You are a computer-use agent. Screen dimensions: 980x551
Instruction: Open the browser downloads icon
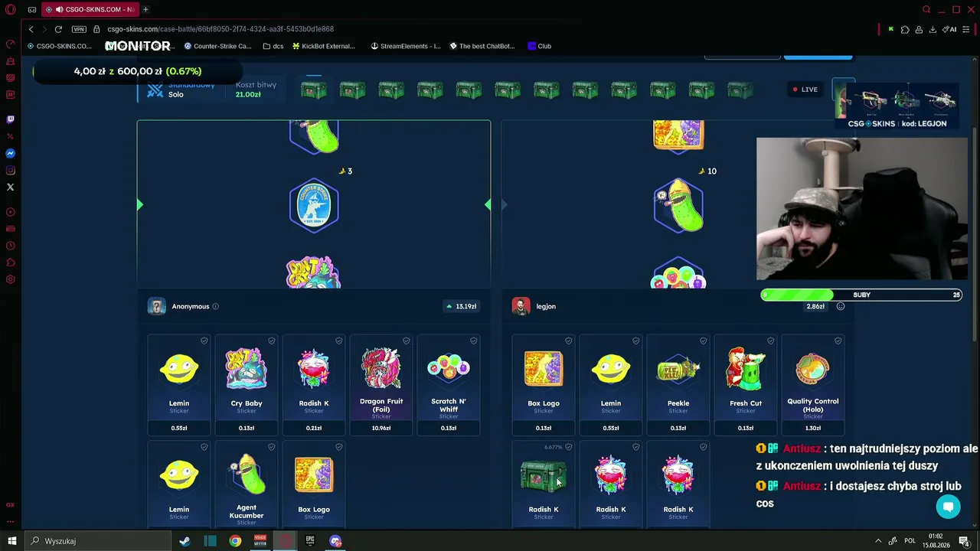933,29
